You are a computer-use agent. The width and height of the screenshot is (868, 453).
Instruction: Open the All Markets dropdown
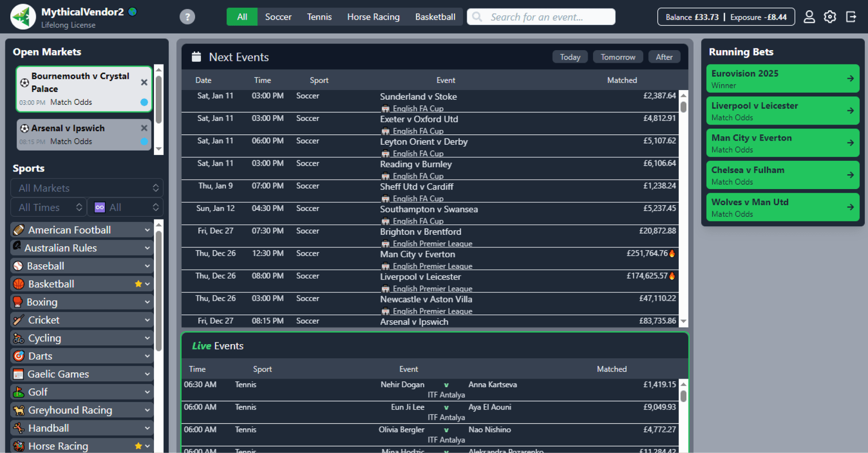[87, 188]
